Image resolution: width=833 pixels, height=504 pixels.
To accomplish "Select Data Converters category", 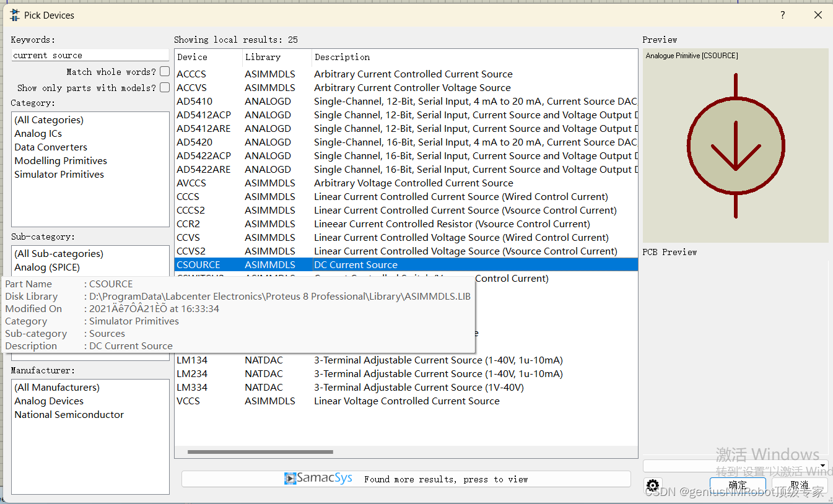I will coord(90,147).
